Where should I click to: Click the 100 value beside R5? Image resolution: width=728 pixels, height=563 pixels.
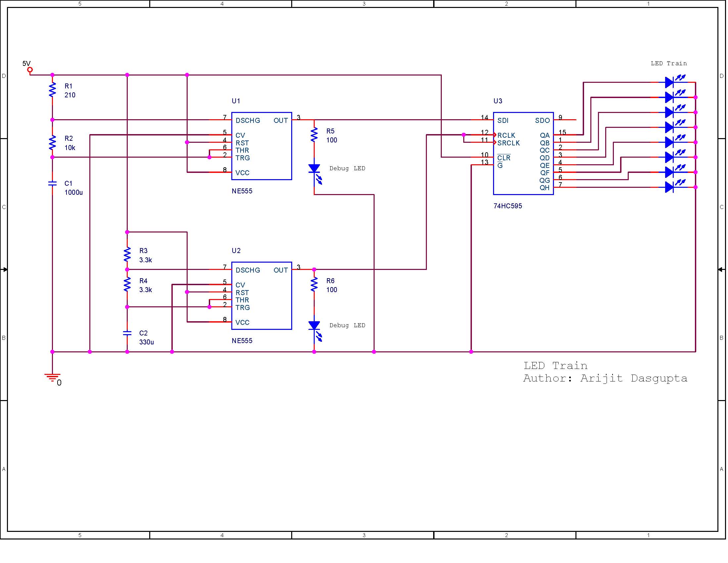332,140
